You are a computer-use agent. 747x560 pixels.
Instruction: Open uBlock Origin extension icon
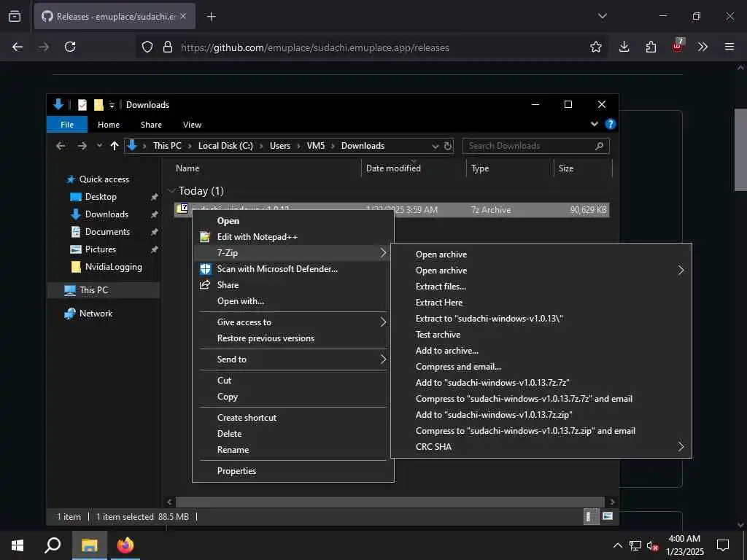[678, 46]
